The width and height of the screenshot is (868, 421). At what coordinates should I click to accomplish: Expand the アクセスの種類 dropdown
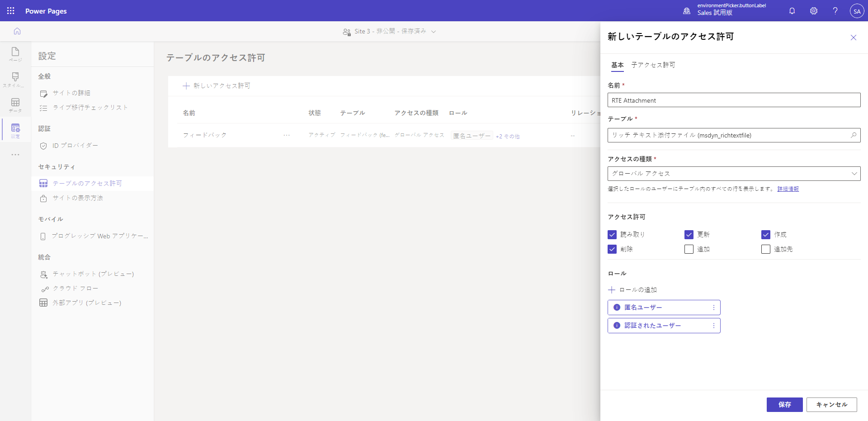click(x=734, y=174)
